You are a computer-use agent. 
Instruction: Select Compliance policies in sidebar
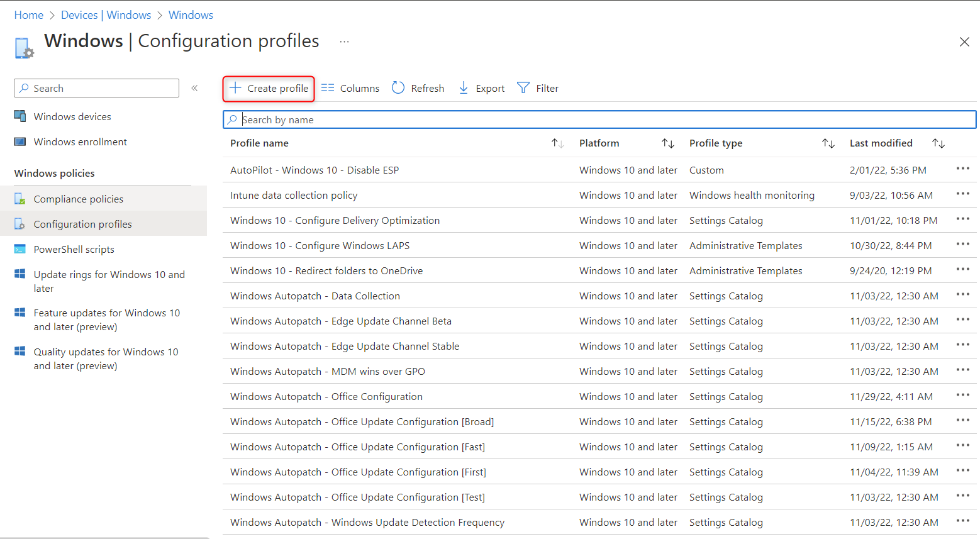[79, 199]
